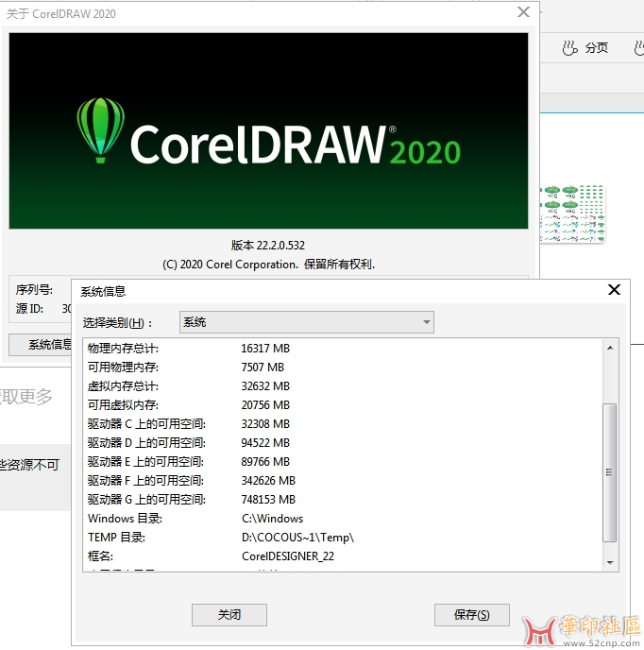Click the Corel Corporation copyright line

click(x=268, y=265)
